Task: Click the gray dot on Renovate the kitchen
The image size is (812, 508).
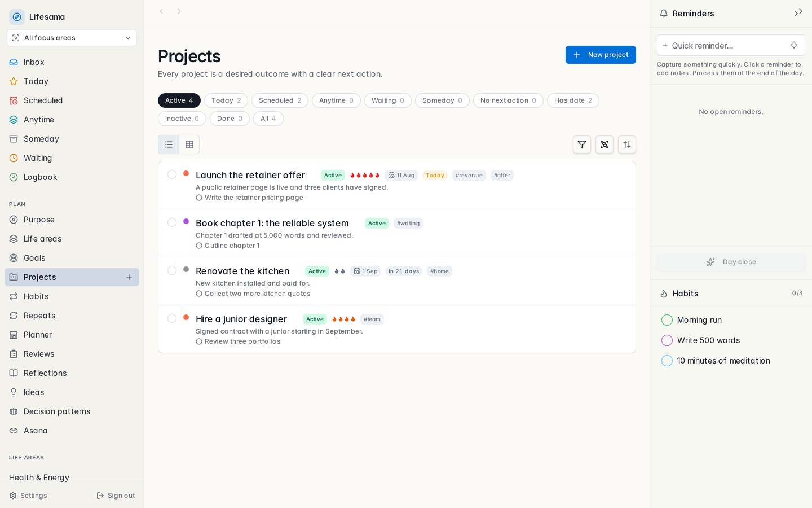Action: [186, 269]
